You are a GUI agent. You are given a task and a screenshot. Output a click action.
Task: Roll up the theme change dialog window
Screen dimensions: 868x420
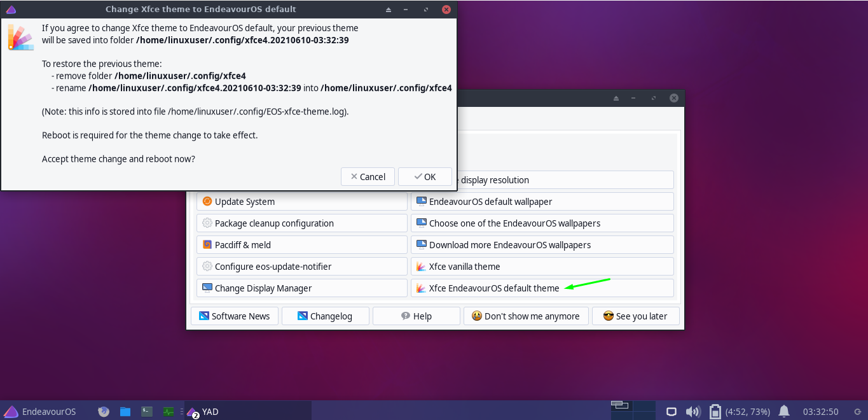click(389, 10)
